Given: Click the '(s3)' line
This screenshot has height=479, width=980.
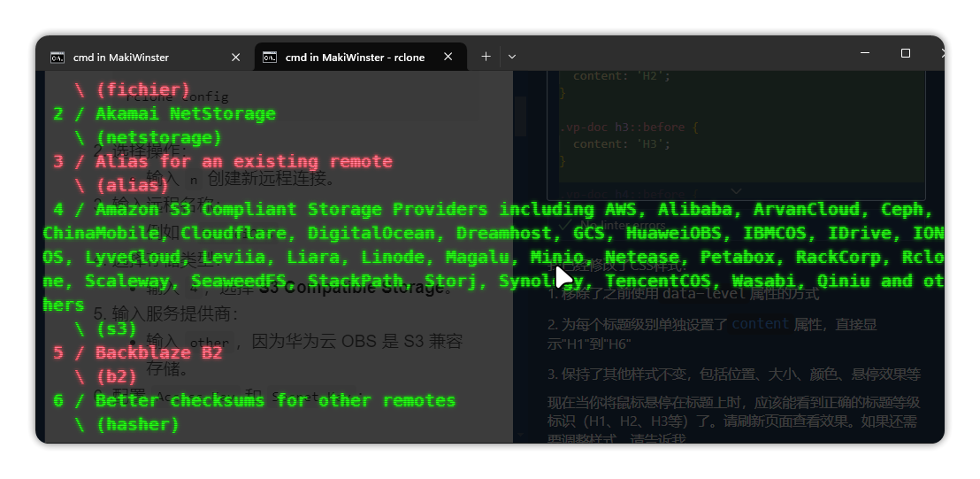Looking at the screenshot, I should click(105, 328).
